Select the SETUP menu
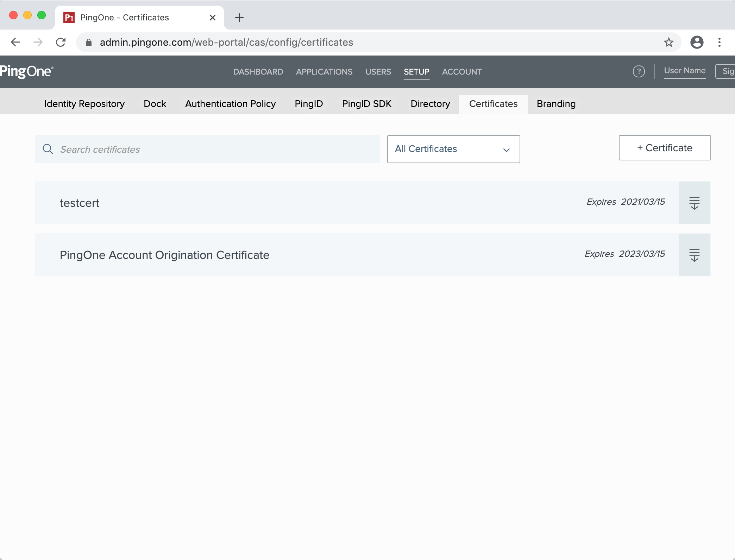 tap(416, 72)
